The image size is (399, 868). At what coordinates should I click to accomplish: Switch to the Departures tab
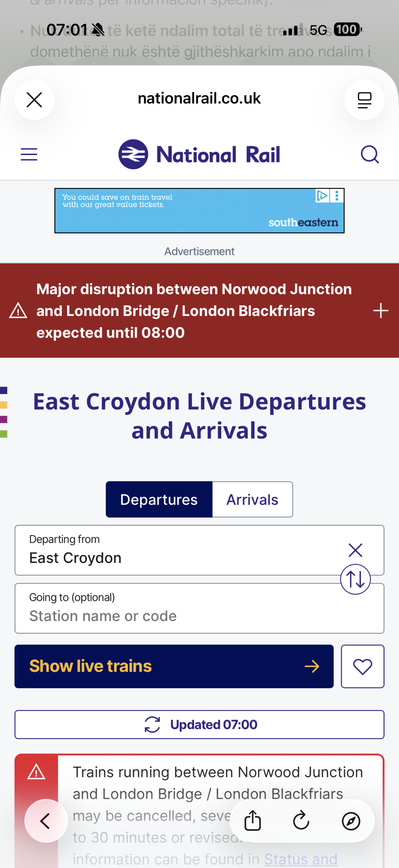point(159,499)
